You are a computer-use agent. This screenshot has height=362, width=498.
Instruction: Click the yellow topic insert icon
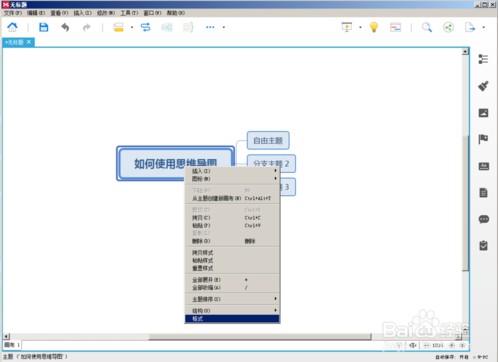point(118,27)
